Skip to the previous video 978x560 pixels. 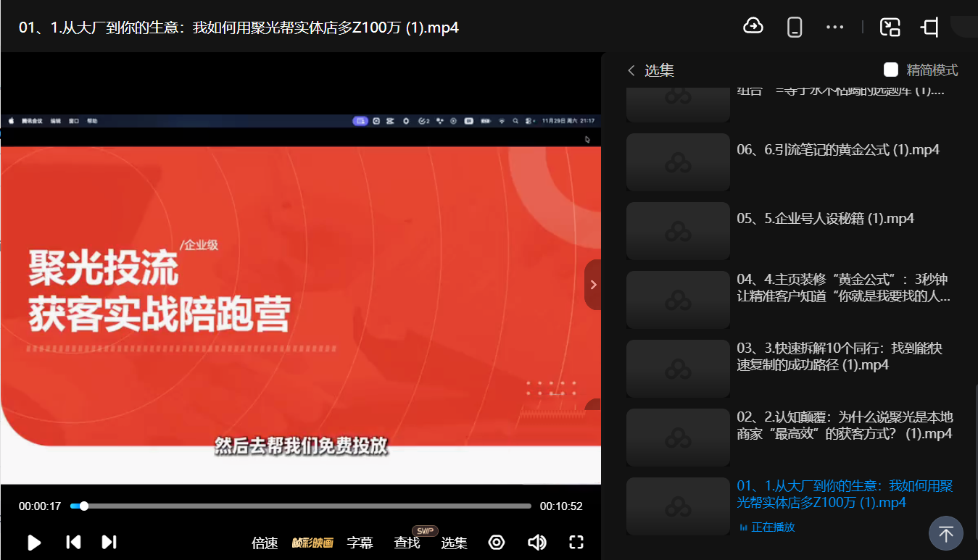tap(73, 542)
